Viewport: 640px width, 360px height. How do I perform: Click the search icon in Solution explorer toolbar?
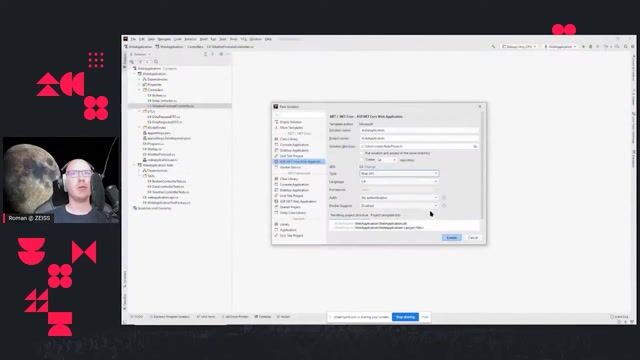[x=156, y=62]
